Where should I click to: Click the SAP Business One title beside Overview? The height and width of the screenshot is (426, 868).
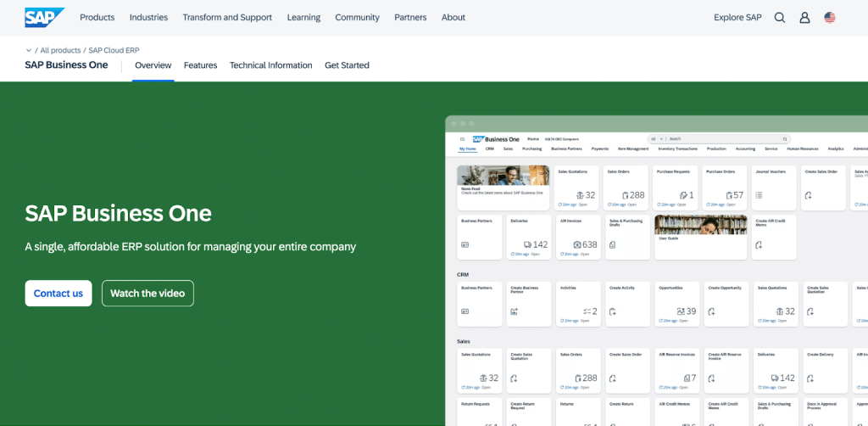click(x=66, y=64)
